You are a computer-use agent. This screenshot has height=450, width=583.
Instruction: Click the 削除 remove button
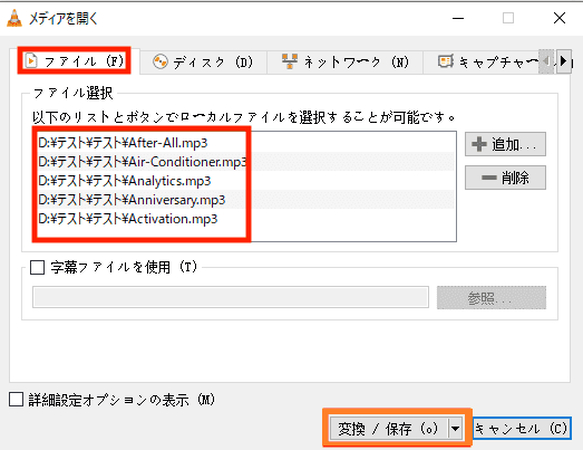[505, 178]
